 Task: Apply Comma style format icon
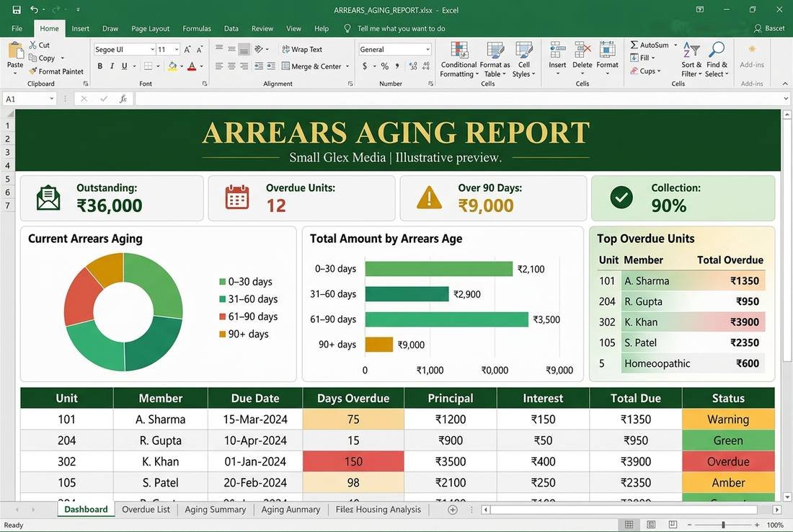[x=397, y=66]
